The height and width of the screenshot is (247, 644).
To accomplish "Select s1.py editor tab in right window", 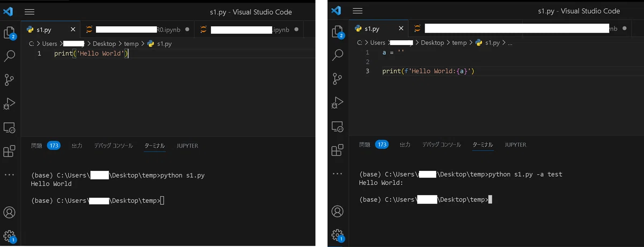I will pos(379,29).
